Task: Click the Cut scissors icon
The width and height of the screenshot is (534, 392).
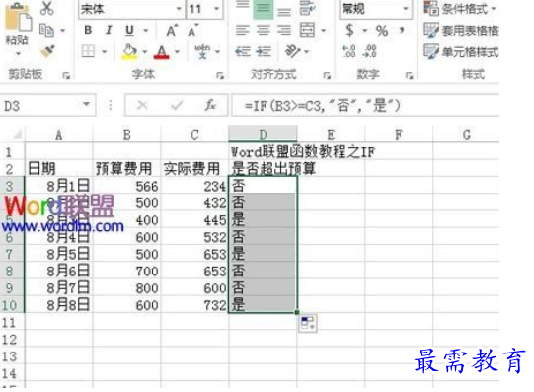Action: (47, 8)
